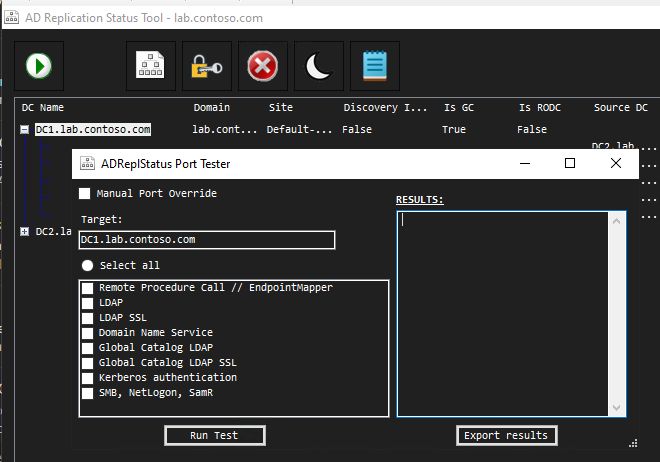660x462 pixels.
Task: Check Remote Procedure Call // EndpointMapper
Action: click(x=87, y=288)
